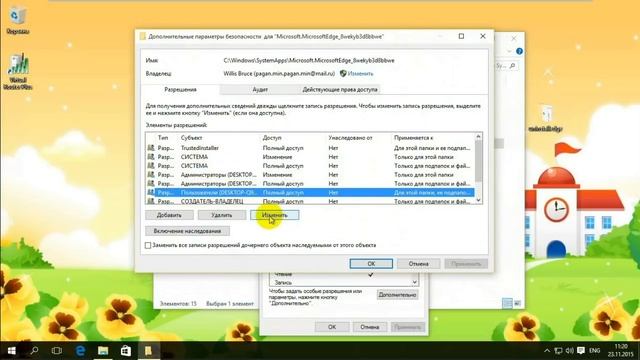Select the СИСТЕМА entry with Полный доступ
This screenshot has width=640, height=360.
(310, 166)
